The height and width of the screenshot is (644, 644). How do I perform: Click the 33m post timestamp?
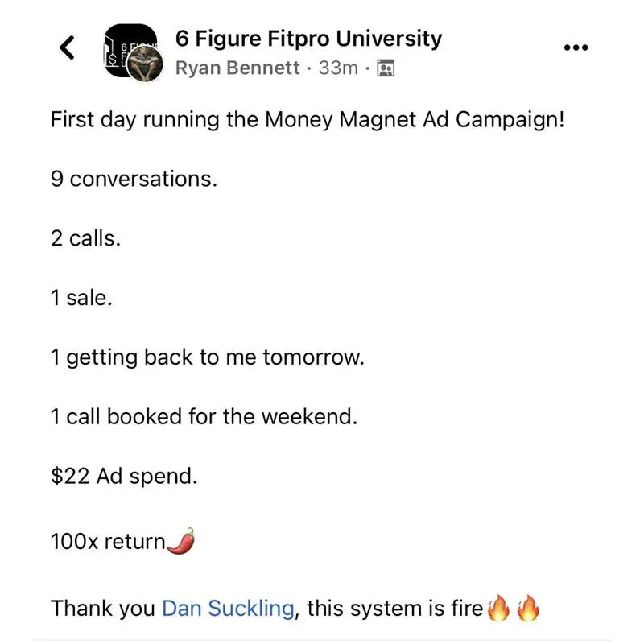(338, 68)
